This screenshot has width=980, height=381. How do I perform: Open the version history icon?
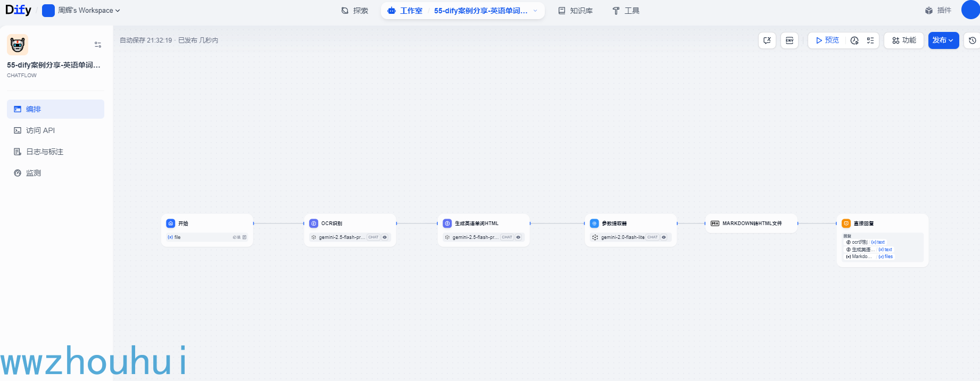click(973, 40)
